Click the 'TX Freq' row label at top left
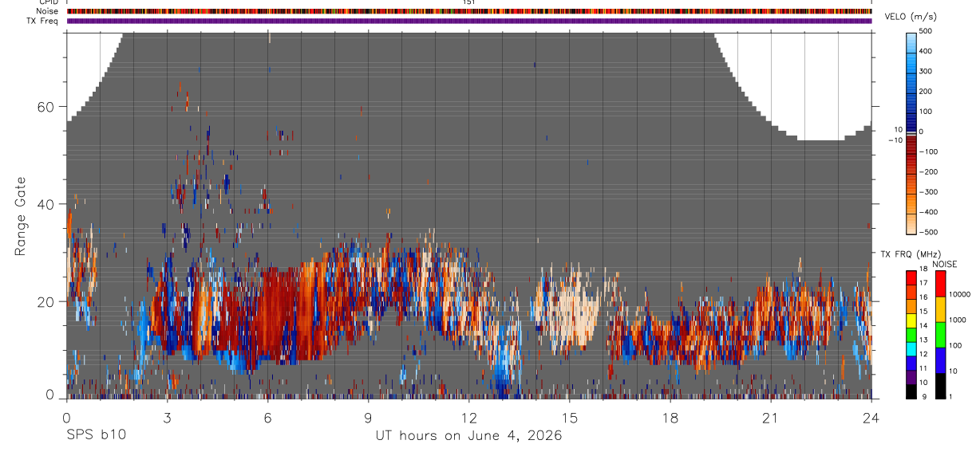 pyautogui.click(x=42, y=21)
